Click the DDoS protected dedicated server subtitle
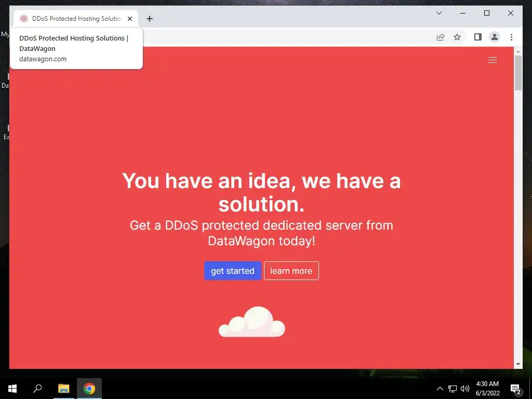Screen dimensions: 532x399 pos(261,233)
